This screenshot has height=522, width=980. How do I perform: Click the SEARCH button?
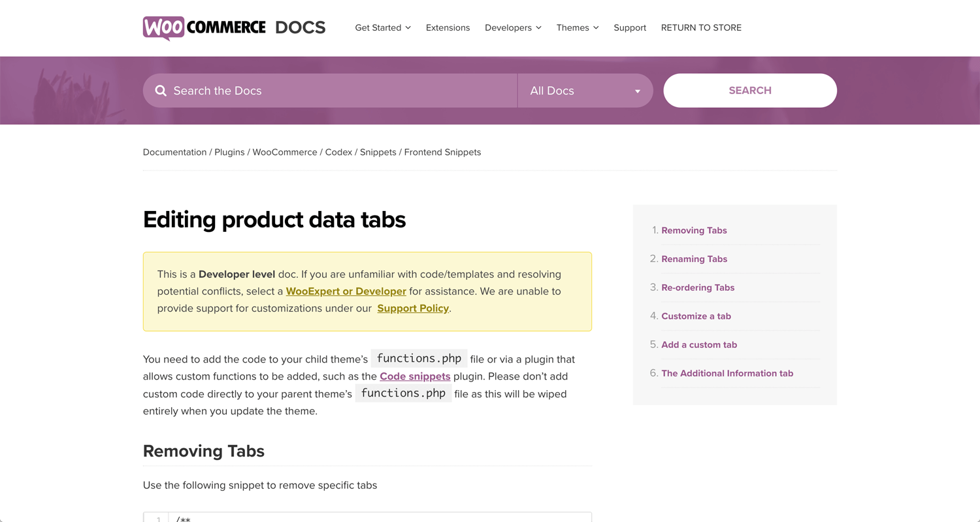(x=750, y=91)
